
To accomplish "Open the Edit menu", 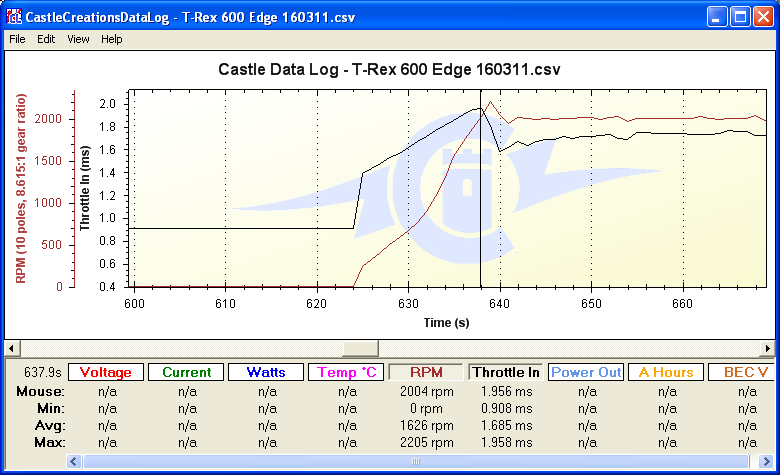I will coord(46,39).
